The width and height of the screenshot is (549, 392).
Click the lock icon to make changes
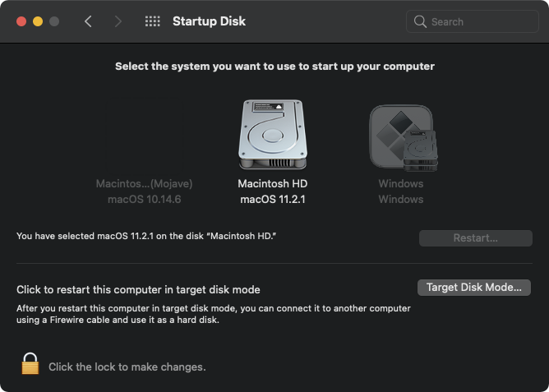tap(30, 364)
